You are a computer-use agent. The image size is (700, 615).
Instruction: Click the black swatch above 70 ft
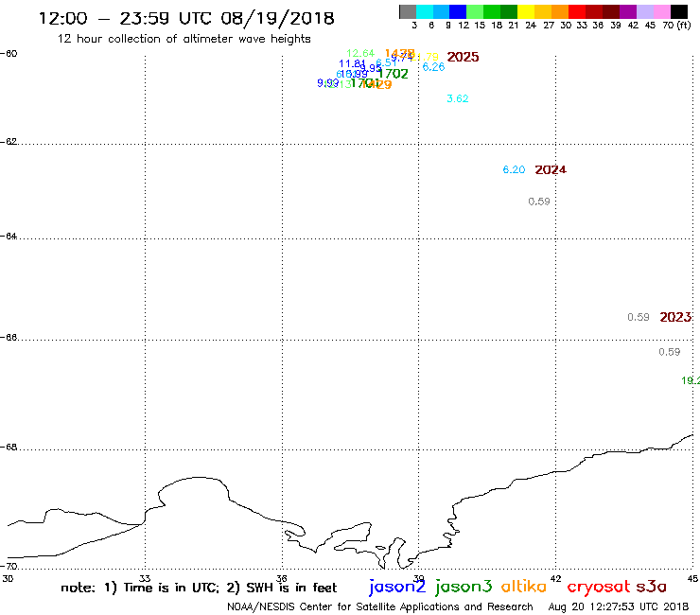(x=679, y=11)
